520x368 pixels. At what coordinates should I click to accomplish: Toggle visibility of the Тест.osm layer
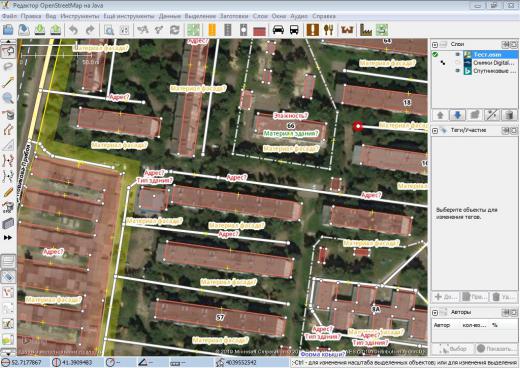[457, 54]
